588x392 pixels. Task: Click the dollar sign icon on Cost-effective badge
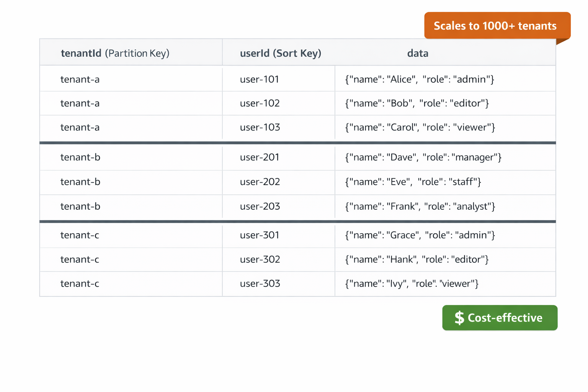click(459, 318)
